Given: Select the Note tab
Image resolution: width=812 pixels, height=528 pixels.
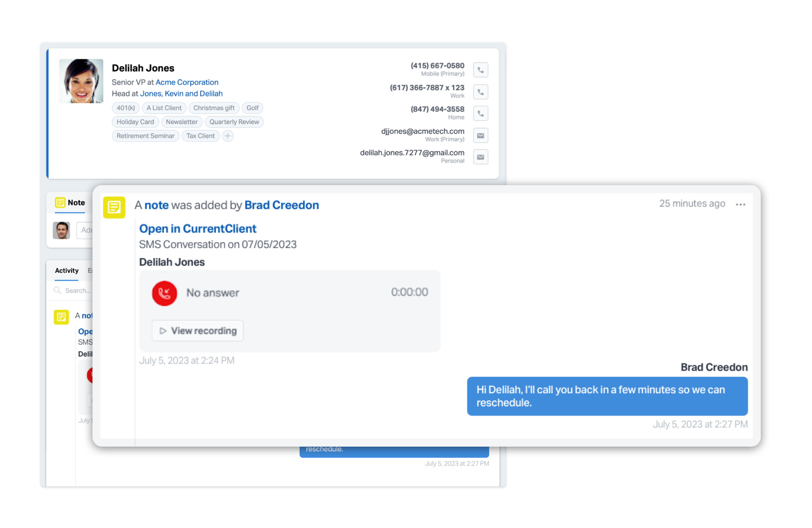Looking at the screenshot, I should [x=70, y=203].
